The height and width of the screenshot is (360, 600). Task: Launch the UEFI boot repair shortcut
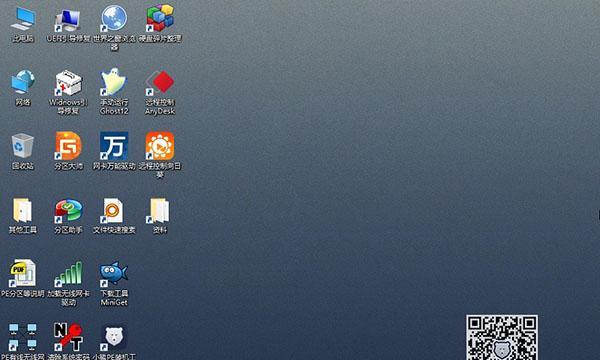68,21
